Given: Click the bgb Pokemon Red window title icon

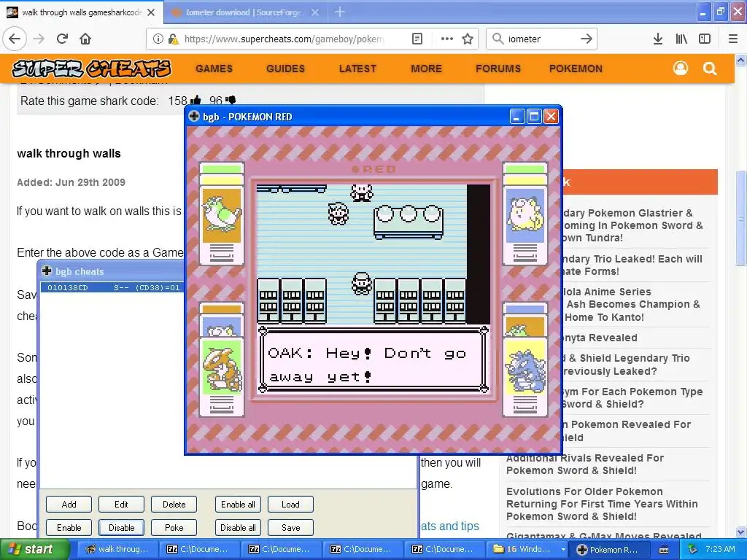Looking at the screenshot, I should pos(194,116).
